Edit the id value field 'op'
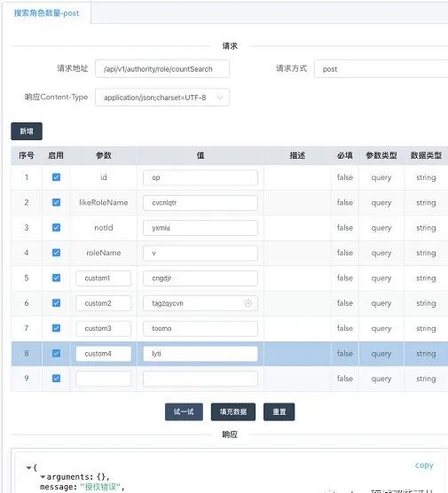 tap(200, 177)
